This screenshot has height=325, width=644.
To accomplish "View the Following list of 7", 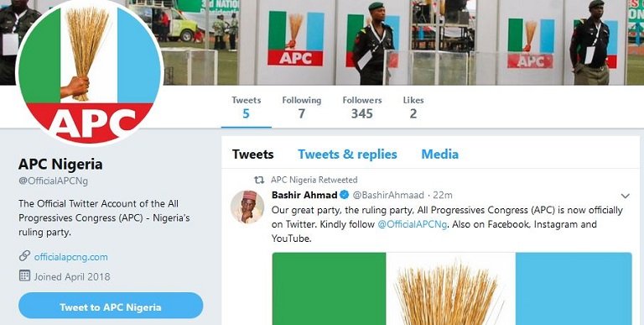I will (x=302, y=107).
